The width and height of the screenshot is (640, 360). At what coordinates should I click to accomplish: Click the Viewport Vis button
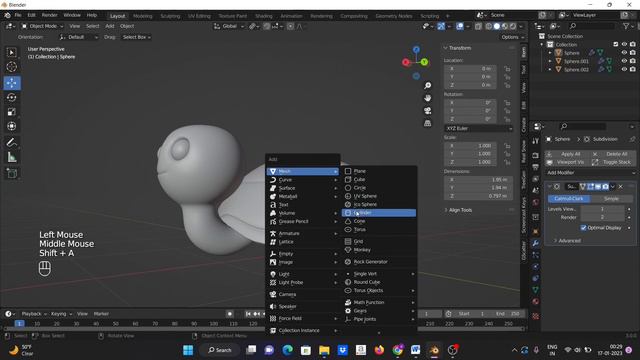[x=567, y=162]
